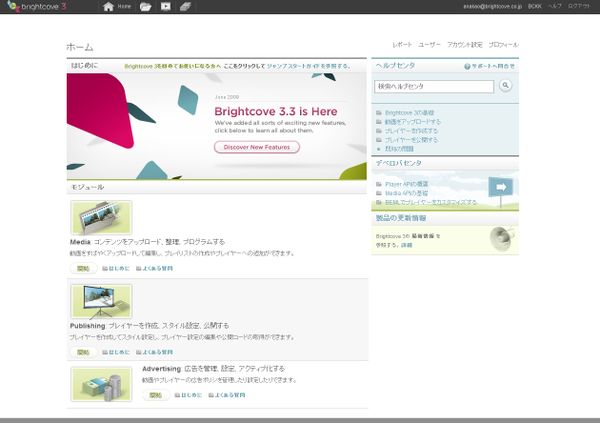Open the プロフィール profile tab
Viewport: 600px width, 423px height.
(x=503, y=45)
